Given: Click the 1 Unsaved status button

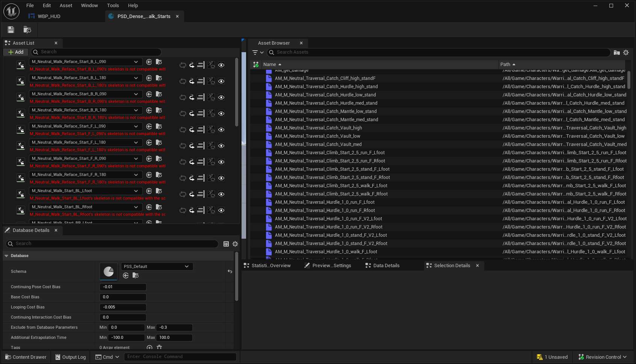Looking at the screenshot, I should [x=552, y=357].
